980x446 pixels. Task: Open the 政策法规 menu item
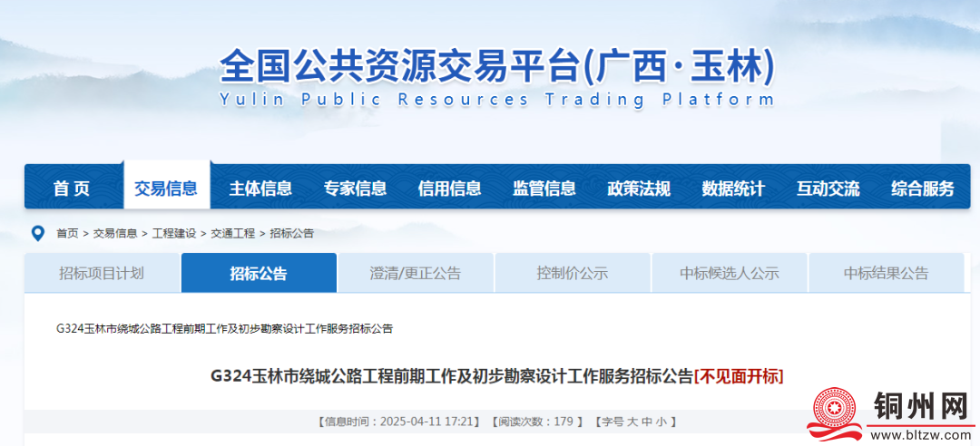coord(639,188)
